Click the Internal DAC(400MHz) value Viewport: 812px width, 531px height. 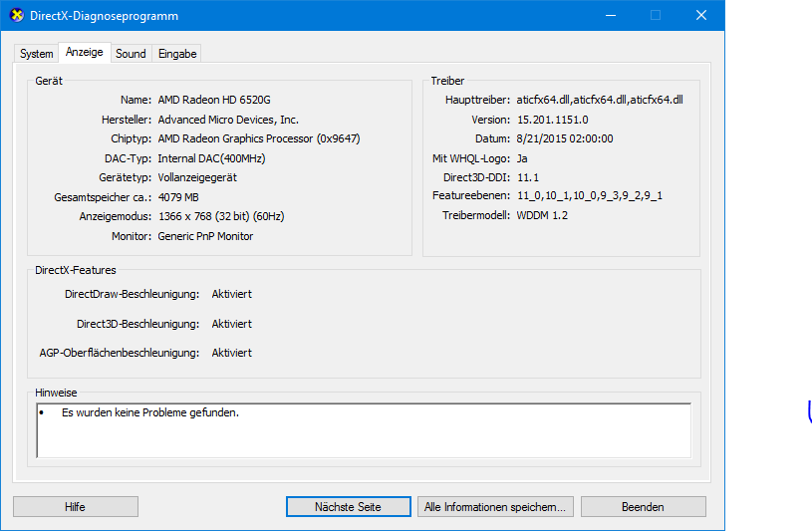click(211, 158)
